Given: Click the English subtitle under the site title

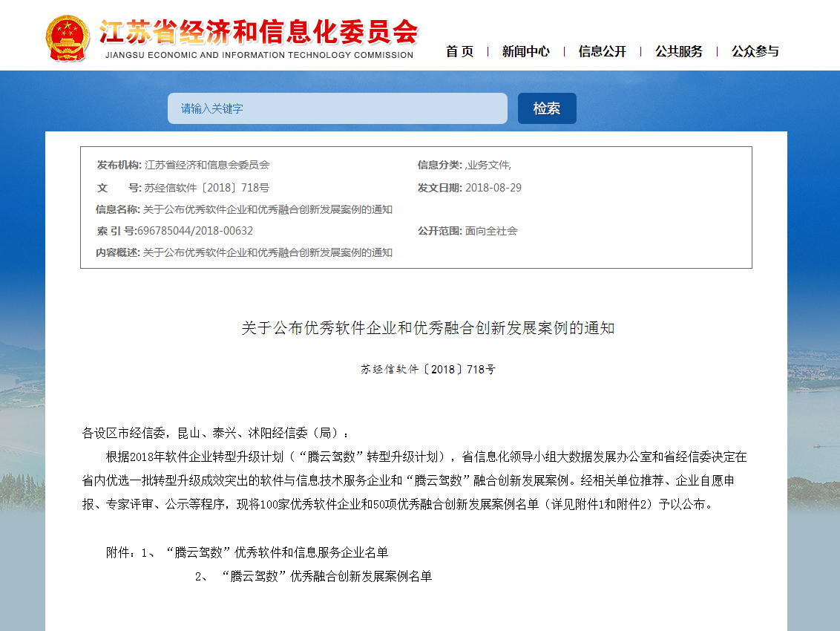Looking at the screenshot, I should 259,55.
